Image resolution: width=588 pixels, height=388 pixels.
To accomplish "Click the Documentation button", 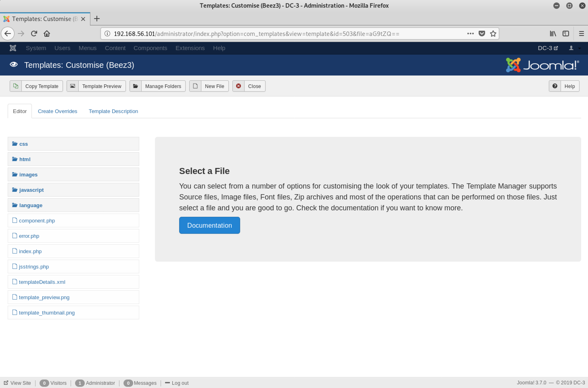I will coord(209,225).
